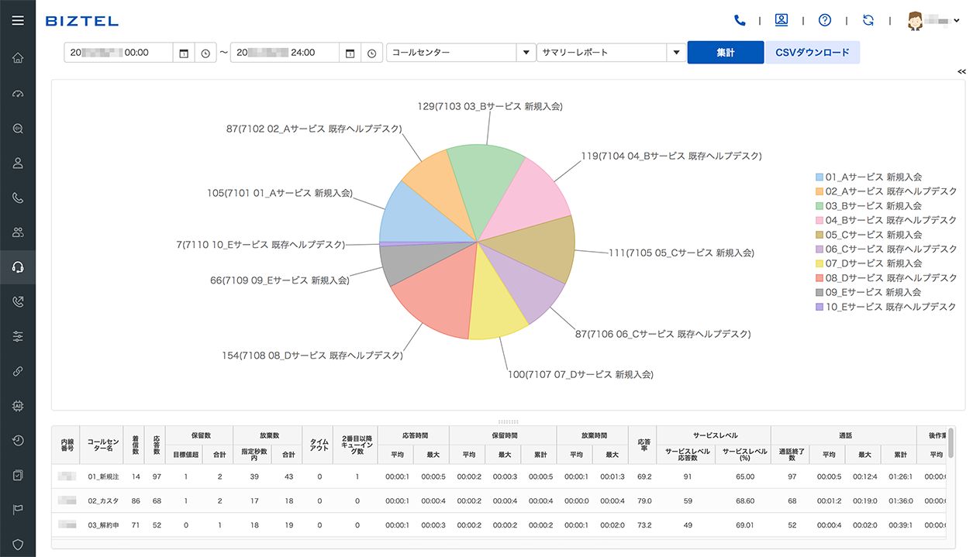This screenshot has width=980, height=557.
Task: Open the help question mark icon
Action: 824,20
